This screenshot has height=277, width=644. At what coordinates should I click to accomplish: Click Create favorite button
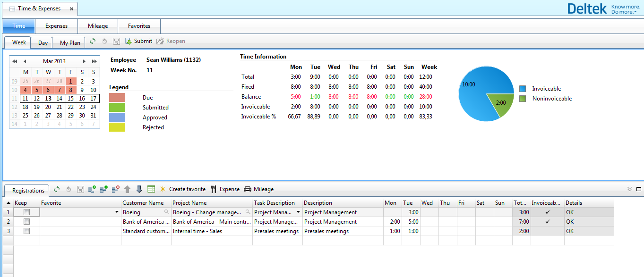tap(187, 189)
